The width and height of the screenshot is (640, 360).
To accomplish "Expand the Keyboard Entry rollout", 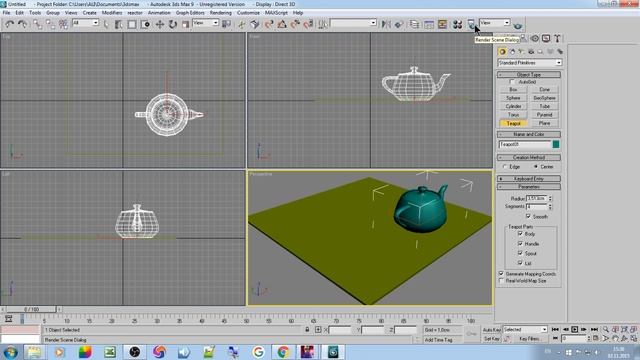I will (x=529, y=179).
